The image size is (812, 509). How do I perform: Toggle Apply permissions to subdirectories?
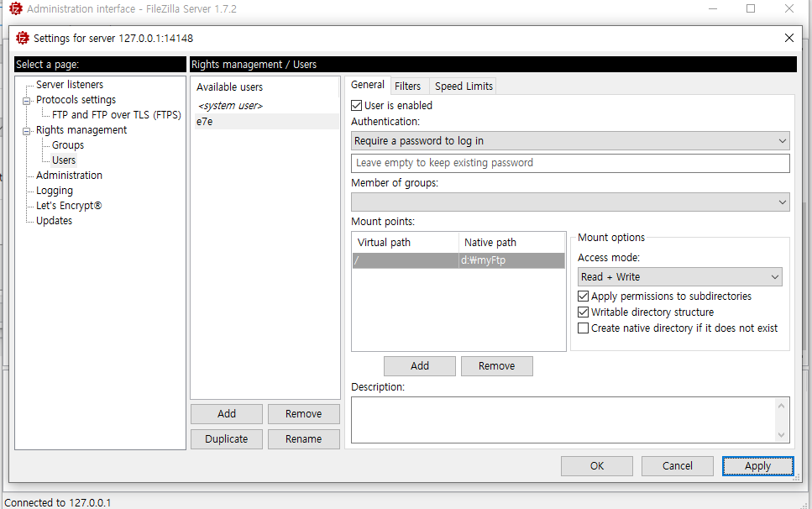(x=583, y=296)
